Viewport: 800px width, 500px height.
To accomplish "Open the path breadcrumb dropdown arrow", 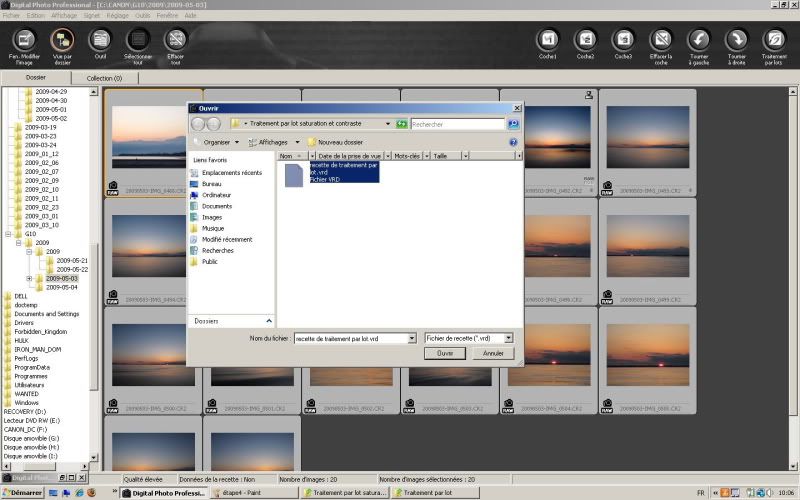I will pos(388,124).
